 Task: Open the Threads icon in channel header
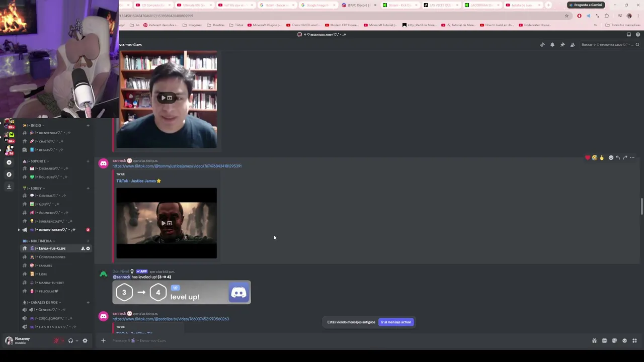[542, 45]
